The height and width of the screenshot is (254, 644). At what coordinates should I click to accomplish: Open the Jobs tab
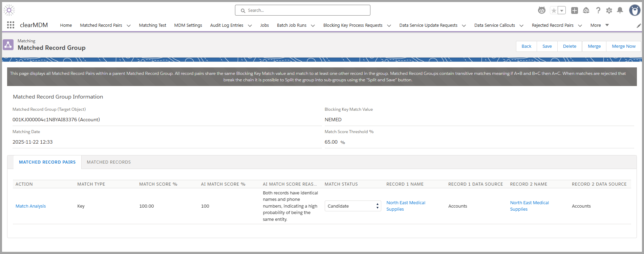point(264,25)
